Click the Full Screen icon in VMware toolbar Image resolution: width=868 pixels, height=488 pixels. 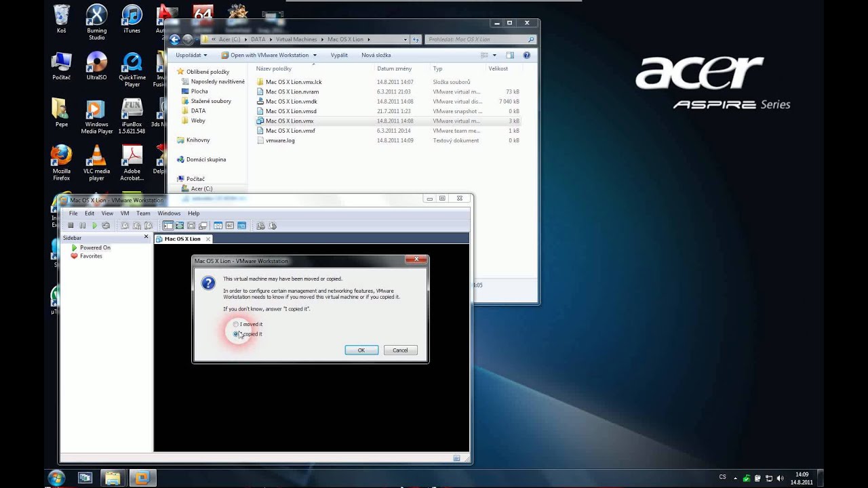coord(180,226)
